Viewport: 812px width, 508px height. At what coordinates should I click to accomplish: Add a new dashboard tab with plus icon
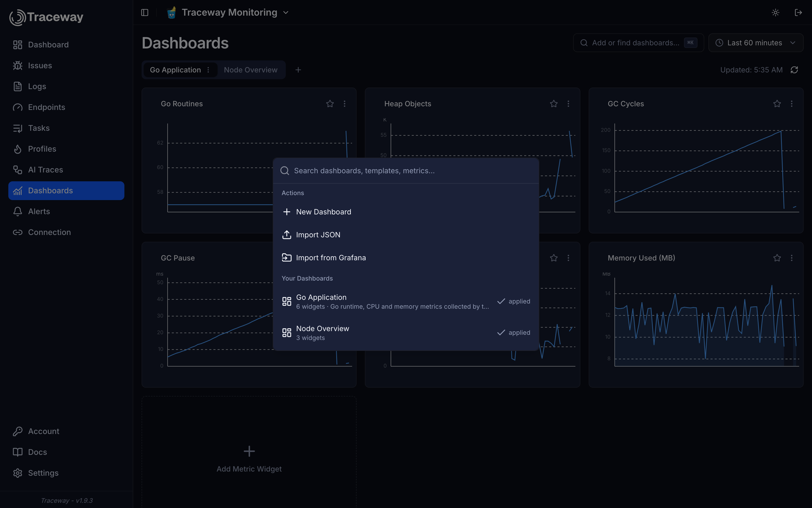tap(298, 70)
